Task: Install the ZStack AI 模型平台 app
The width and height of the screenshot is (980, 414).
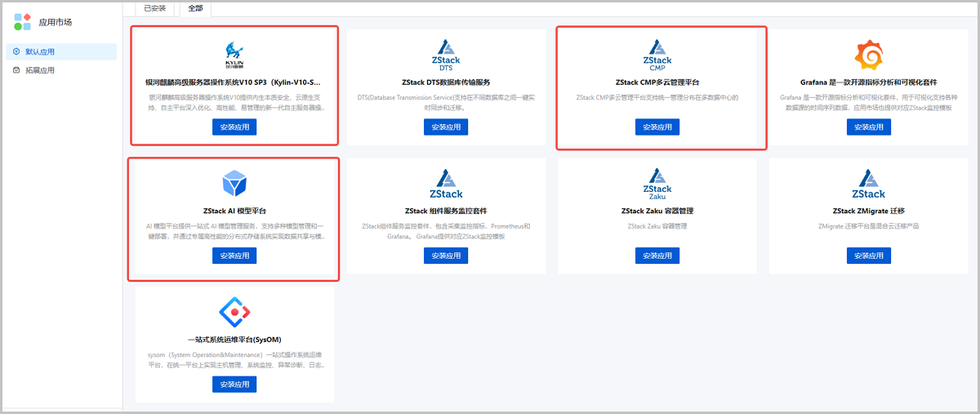Action: click(234, 255)
